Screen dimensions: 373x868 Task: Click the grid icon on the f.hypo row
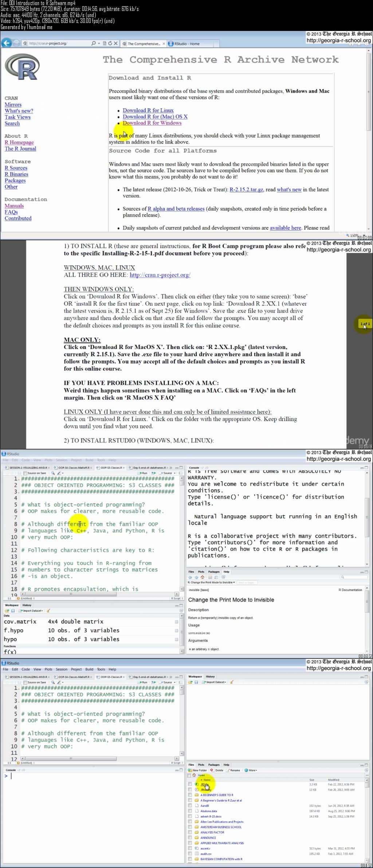pyautogui.click(x=177, y=630)
